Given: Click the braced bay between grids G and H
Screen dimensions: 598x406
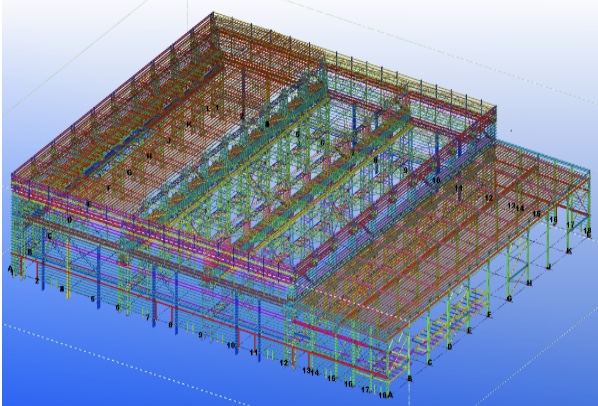Looking at the screenshot, I should coord(518,267).
